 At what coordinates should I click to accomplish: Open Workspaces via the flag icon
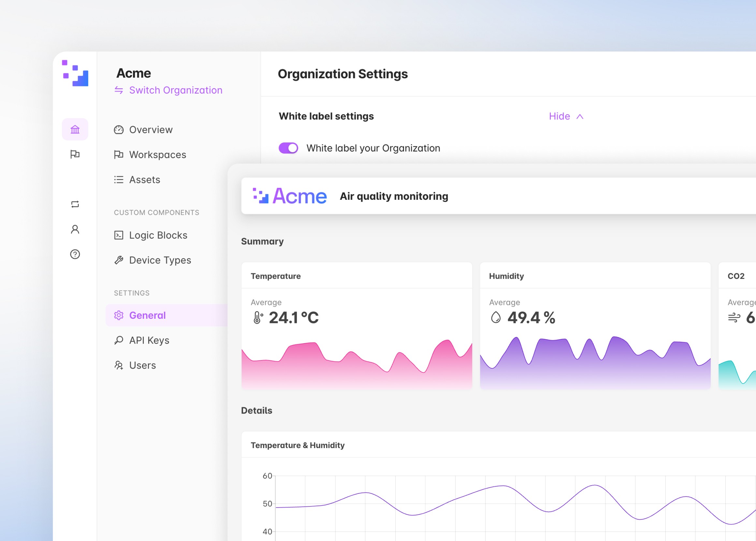pos(119,154)
